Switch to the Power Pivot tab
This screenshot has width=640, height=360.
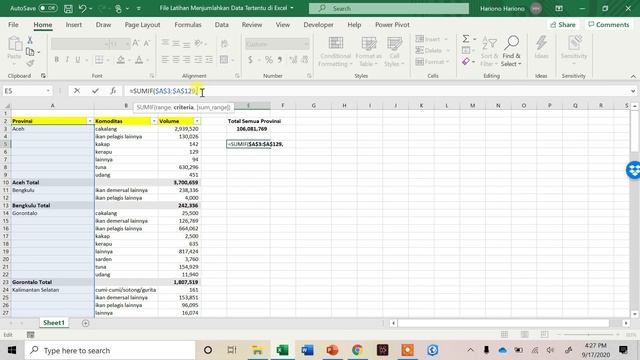[x=392, y=24]
